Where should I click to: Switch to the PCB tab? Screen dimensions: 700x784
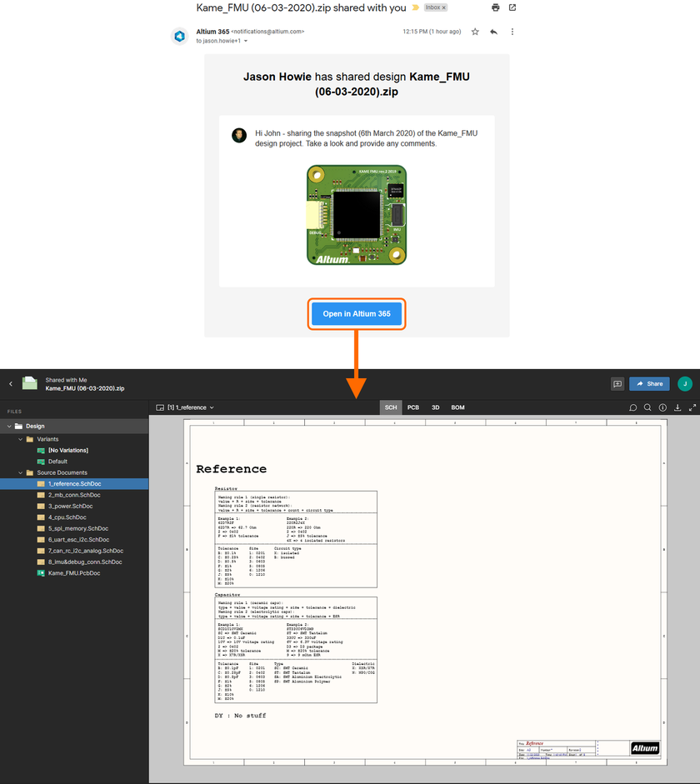[412, 407]
